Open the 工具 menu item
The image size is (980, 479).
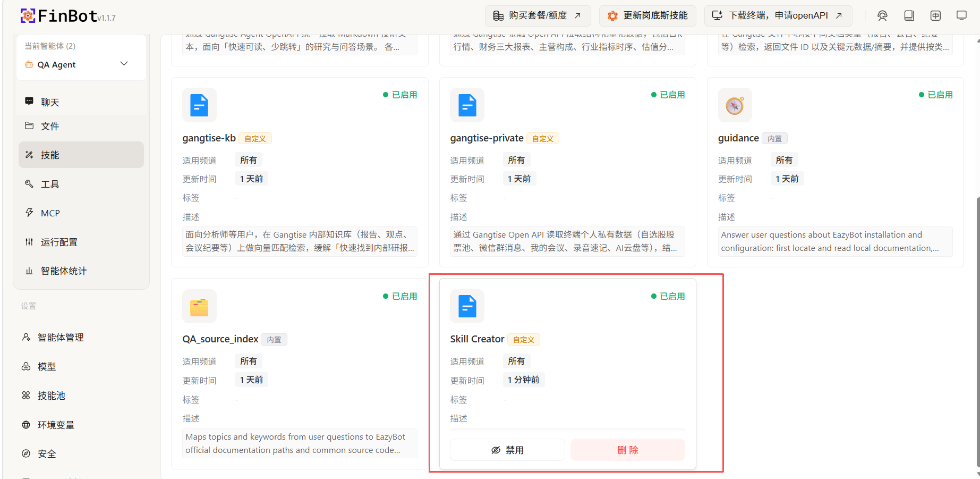[x=81, y=184]
